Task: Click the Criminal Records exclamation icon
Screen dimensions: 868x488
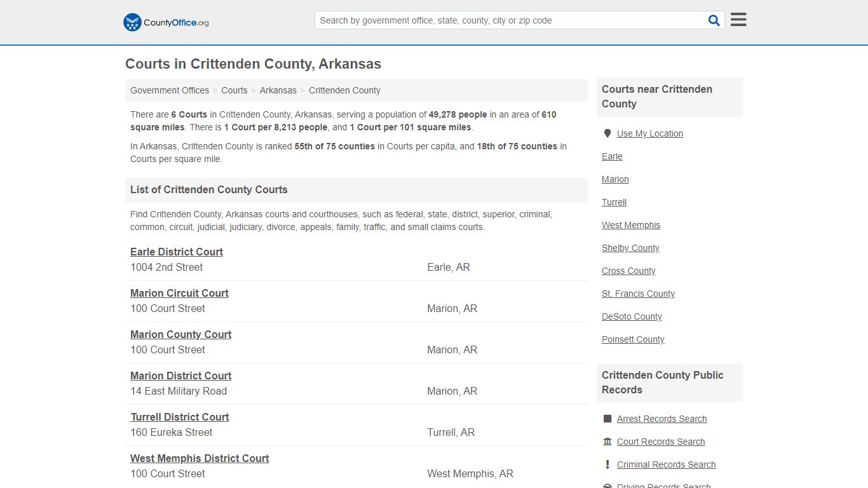Action: [x=607, y=464]
